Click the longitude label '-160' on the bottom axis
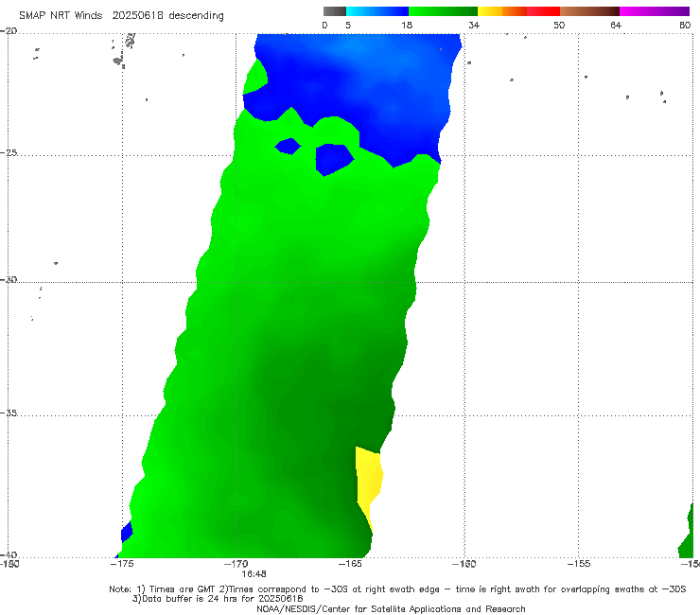 464,564
